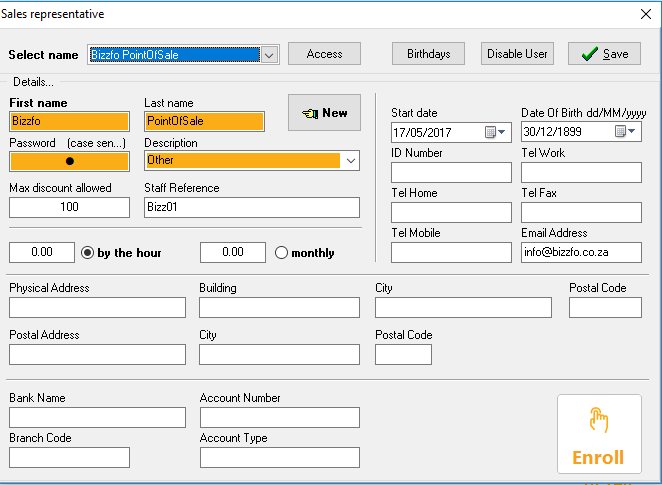
Task: Click the Staff Reference field Bizz01
Action: point(252,207)
